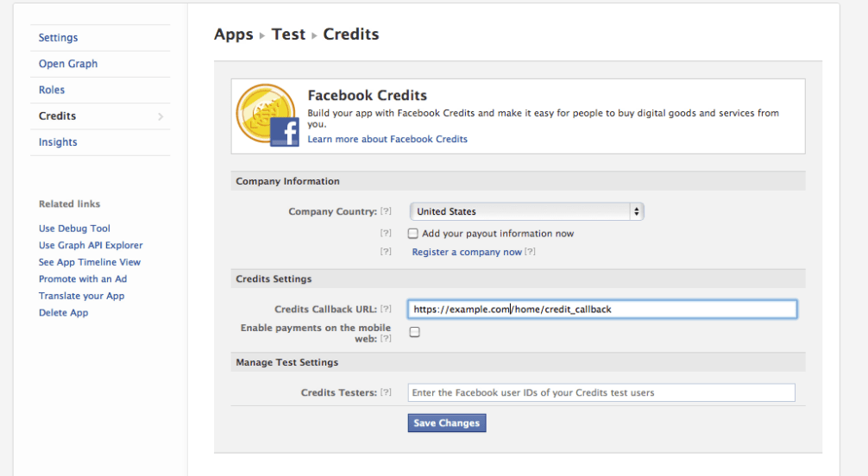Select Roles in the sidebar
This screenshot has height=476, width=868.
(x=52, y=90)
